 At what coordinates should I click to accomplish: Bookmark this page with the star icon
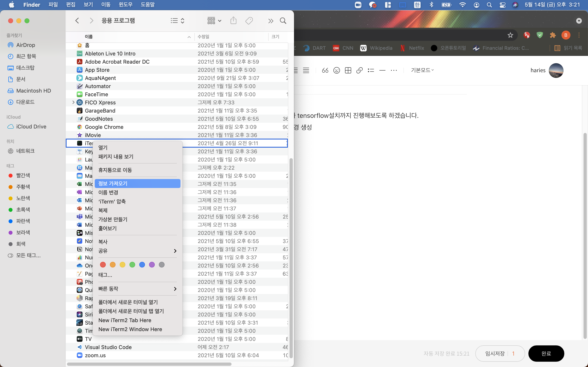tap(510, 35)
